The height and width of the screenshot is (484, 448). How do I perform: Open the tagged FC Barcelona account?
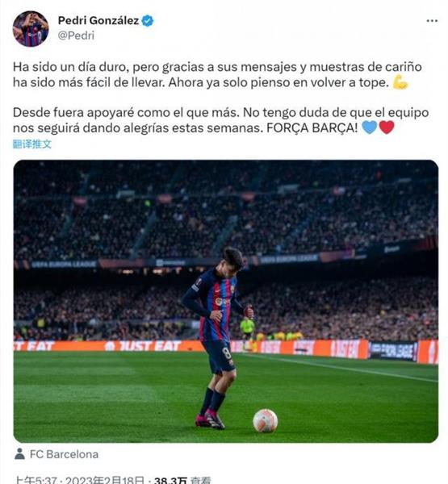[64, 454]
